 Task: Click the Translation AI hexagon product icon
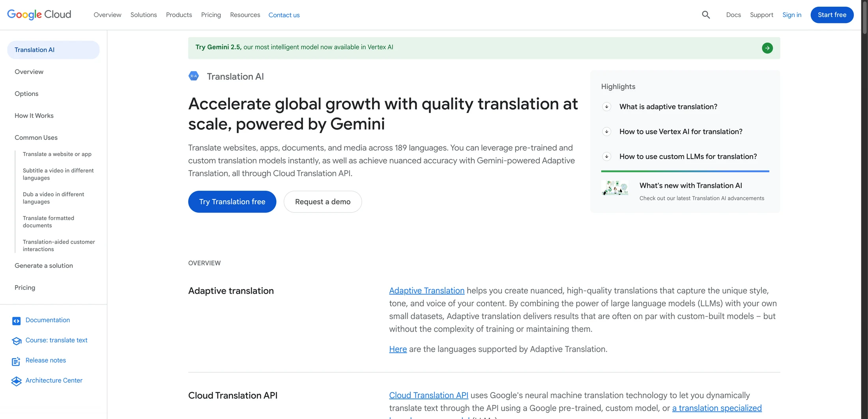[194, 76]
